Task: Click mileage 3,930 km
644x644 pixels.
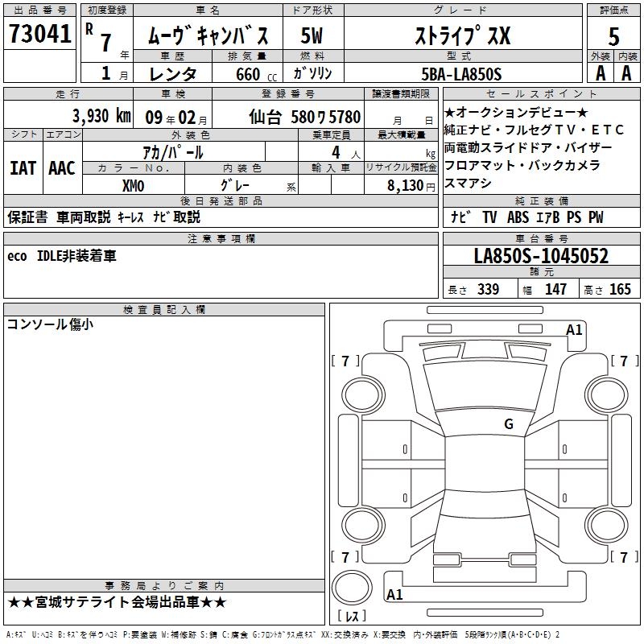Action: coord(101,116)
